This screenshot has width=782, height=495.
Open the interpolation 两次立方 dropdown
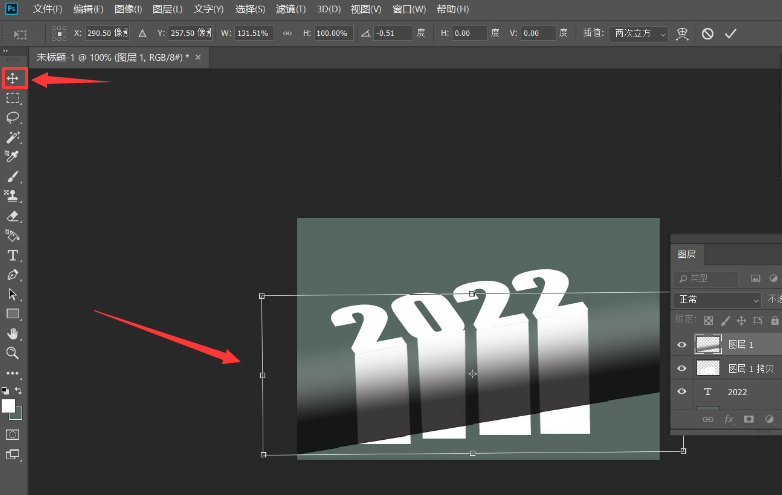coord(639,33)
